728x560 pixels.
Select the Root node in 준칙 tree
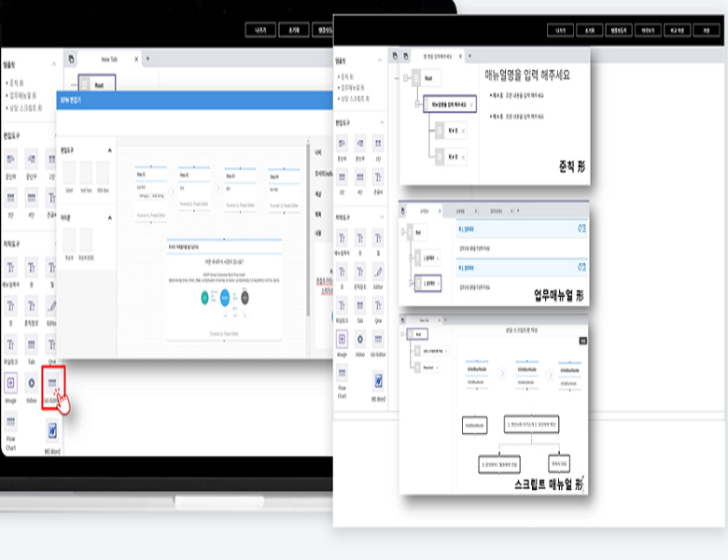click(427, 78)
